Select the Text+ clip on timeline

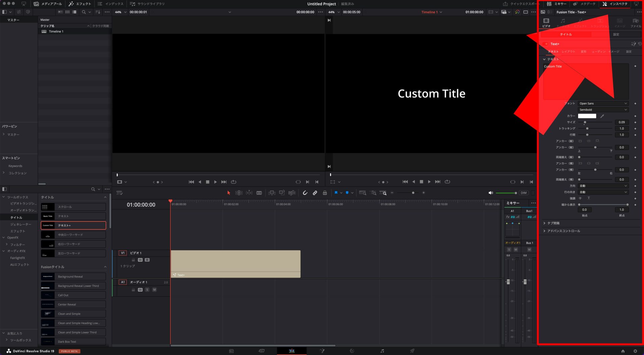coord(235,264)
